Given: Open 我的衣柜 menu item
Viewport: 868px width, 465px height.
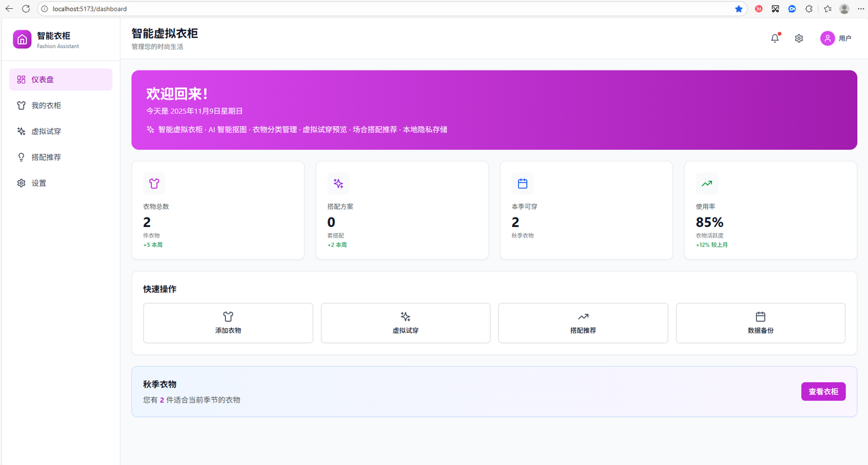Looking at the screenshot, I should (x=61, y=105).
